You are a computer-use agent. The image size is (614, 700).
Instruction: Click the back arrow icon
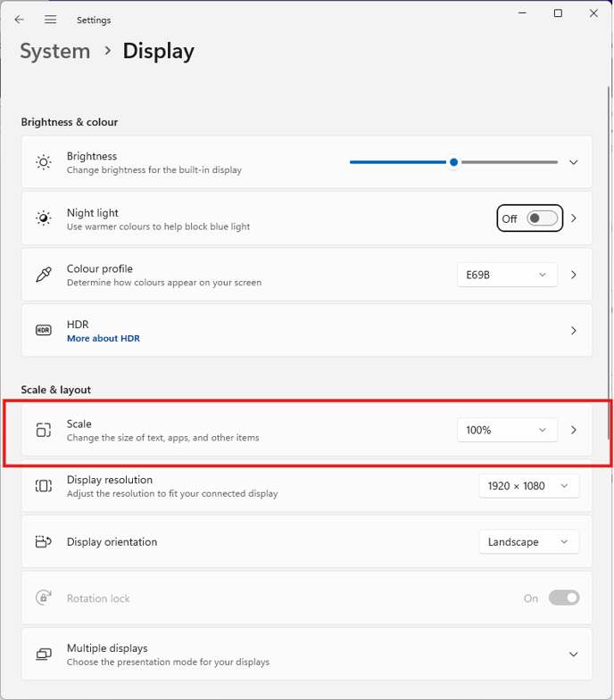coord(20,20)
